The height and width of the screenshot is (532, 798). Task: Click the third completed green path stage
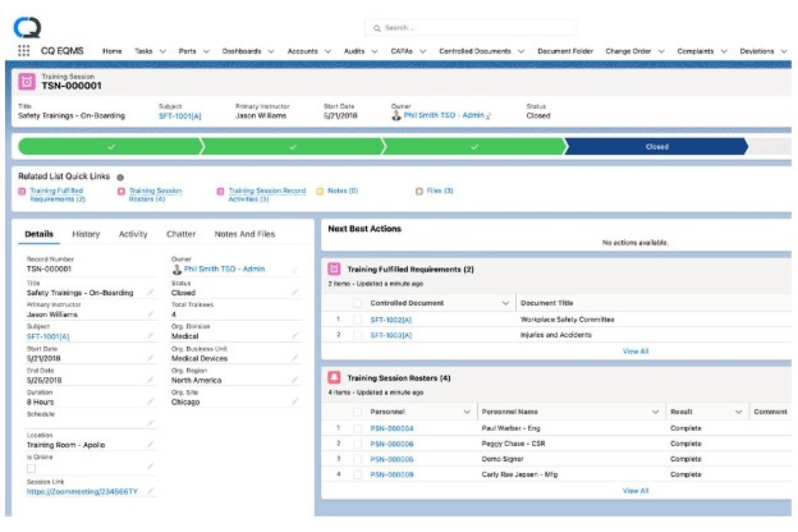pos(473,147)
